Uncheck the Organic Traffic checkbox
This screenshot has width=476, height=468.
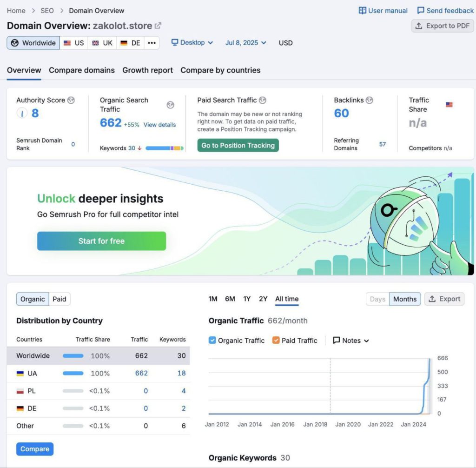coord(212,340)
